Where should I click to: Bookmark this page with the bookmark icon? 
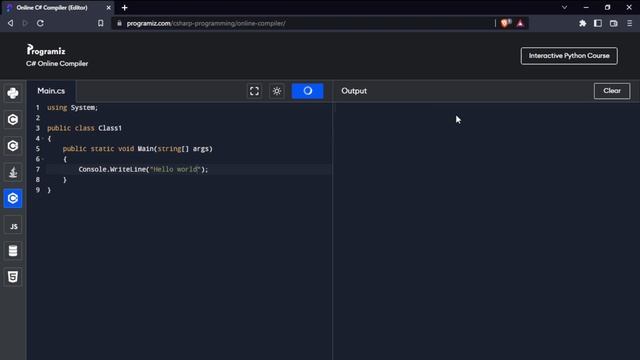coord(100,23)
